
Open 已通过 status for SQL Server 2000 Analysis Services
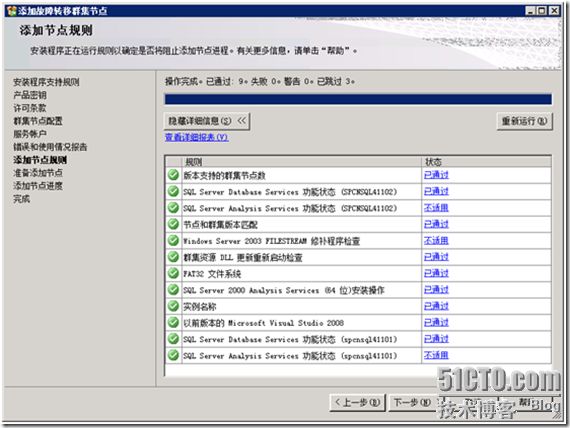[x=436, y=289]
